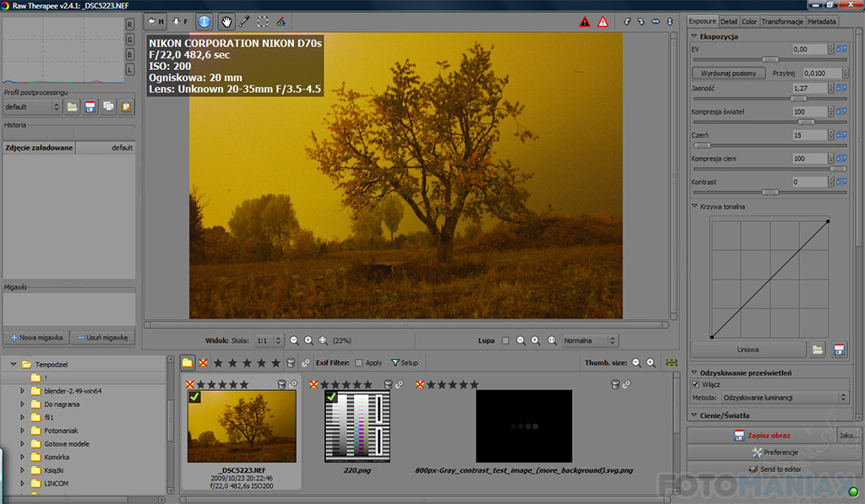The height and width of the screenshot is (504, 865).
Task: Pick the white balance eyedropper tool
Action: point(244,21)
